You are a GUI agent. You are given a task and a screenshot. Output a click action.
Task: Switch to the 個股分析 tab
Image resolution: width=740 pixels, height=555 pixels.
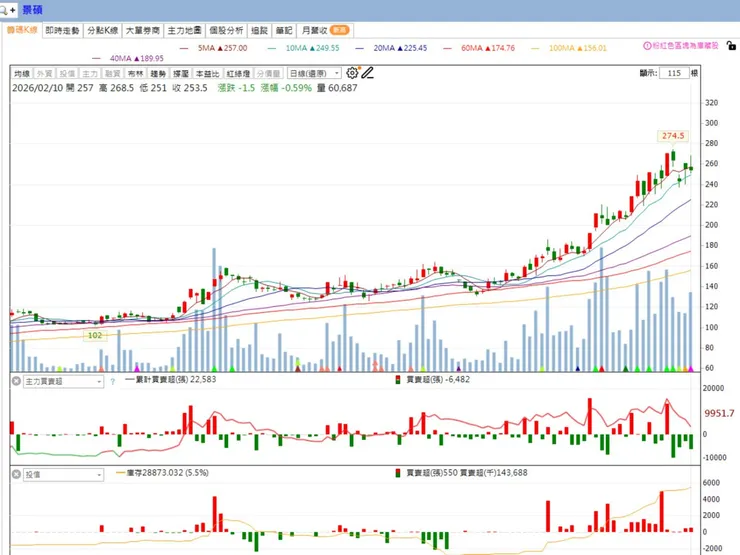[226, 31]
